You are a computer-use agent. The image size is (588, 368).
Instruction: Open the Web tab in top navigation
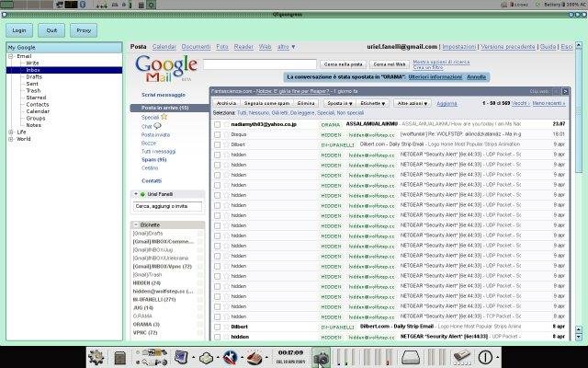coord(266,47)
